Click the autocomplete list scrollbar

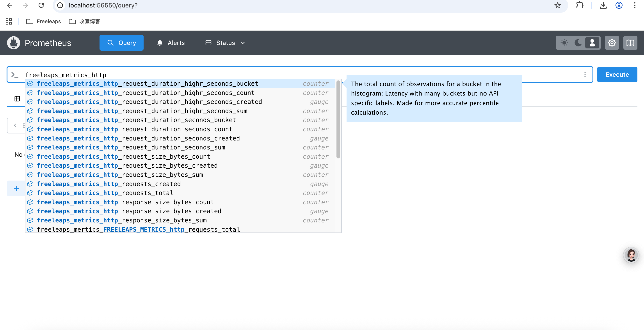coord(338,119)
